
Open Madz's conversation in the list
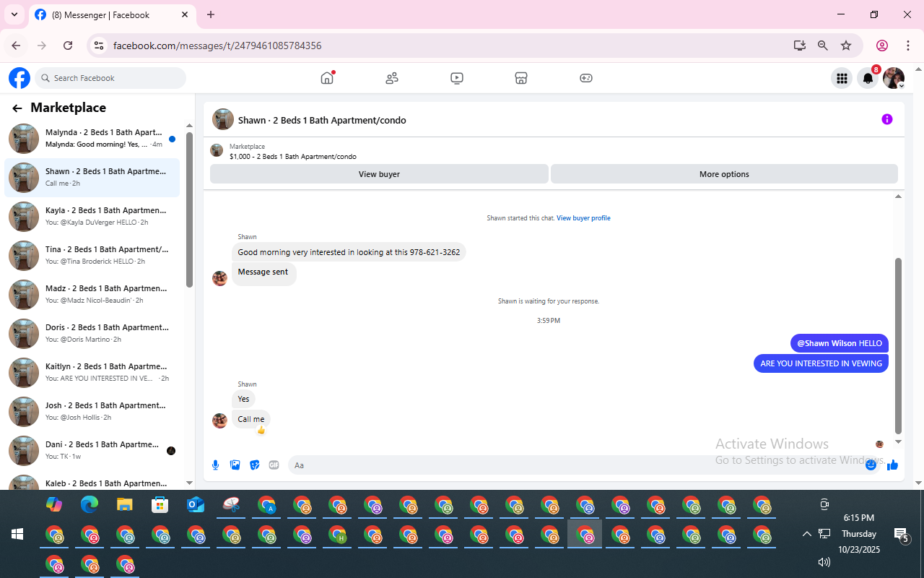click(x=92, y=295)
